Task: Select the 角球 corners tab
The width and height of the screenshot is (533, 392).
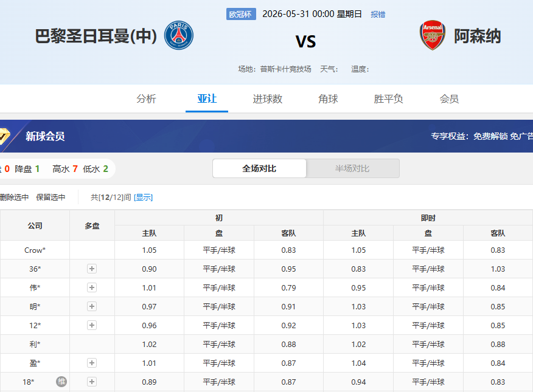Action: [328, 99]
